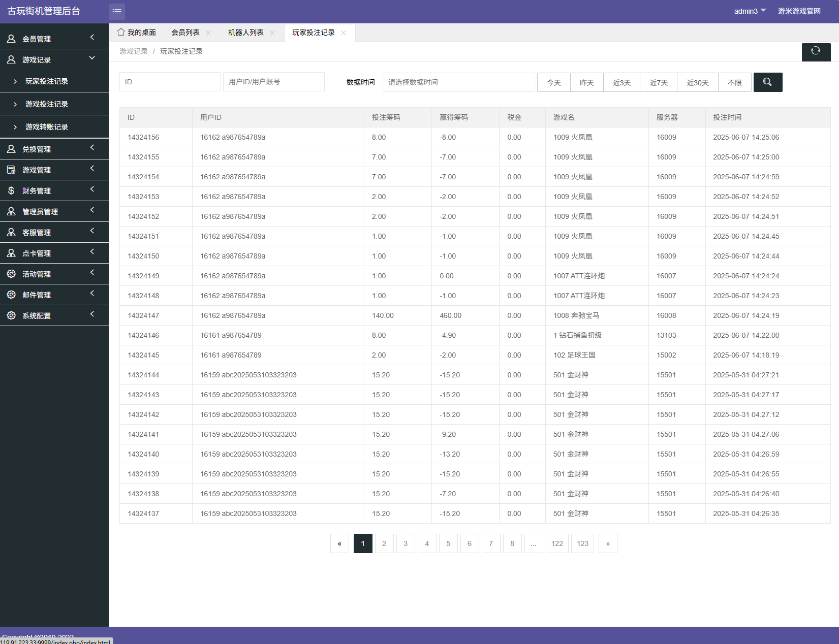Filter records by 今天
Image resolution: width=839 pixels, height=644 pixels.
[554, 82]
